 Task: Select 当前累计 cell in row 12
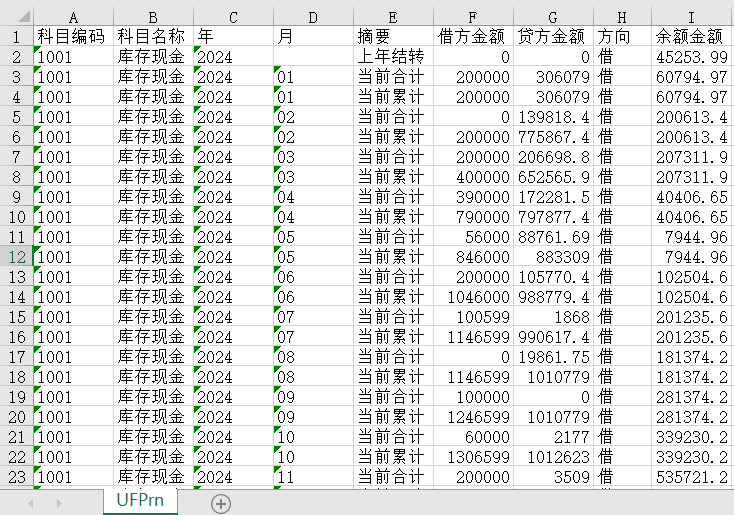tap(394, 257)
